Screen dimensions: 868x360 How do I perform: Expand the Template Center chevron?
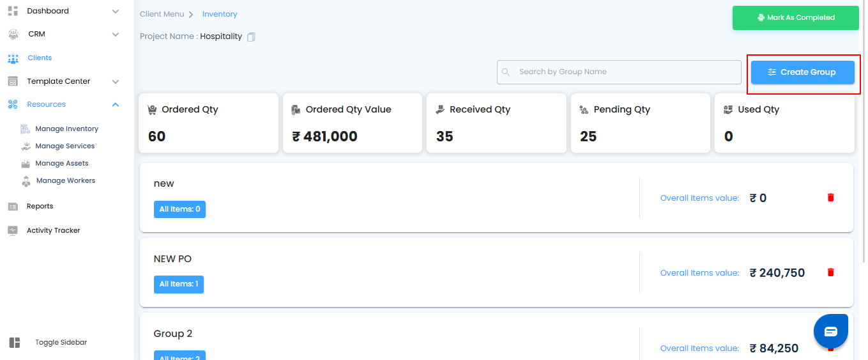pyautogui.click(x=116, y=82)
